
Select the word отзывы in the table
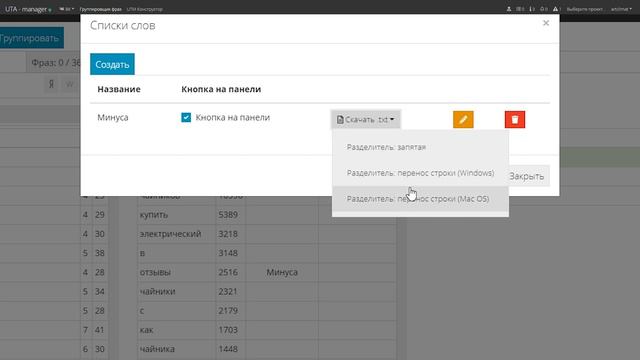155,272
